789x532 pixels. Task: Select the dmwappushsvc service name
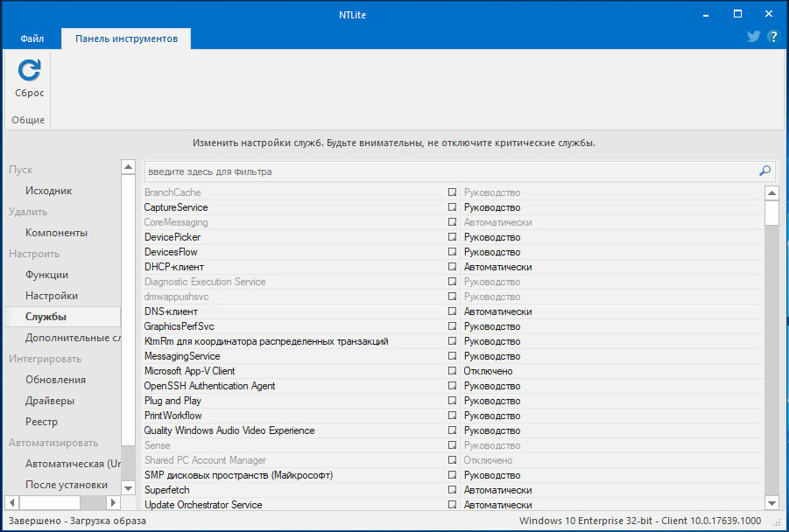click(176, 297)
